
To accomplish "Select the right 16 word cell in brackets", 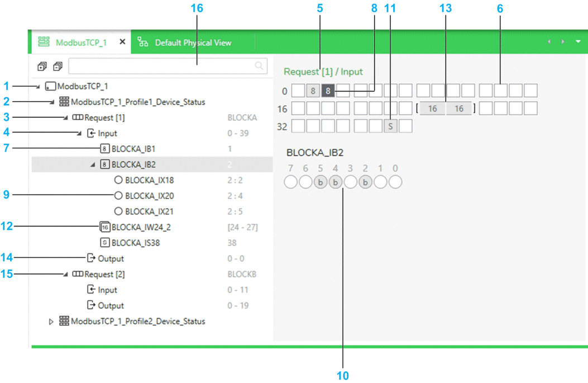I will [x=459, y=108].
